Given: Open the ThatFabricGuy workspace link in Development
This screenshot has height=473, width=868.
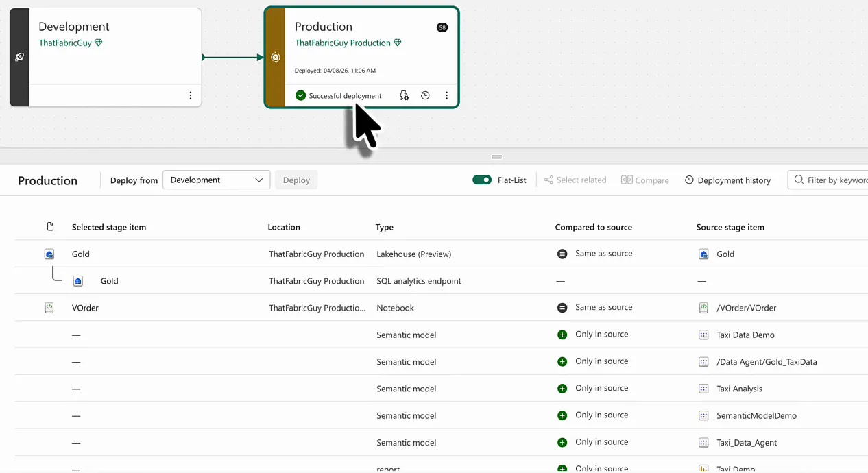Looking at the screenshot, I should tap(65, 43).
